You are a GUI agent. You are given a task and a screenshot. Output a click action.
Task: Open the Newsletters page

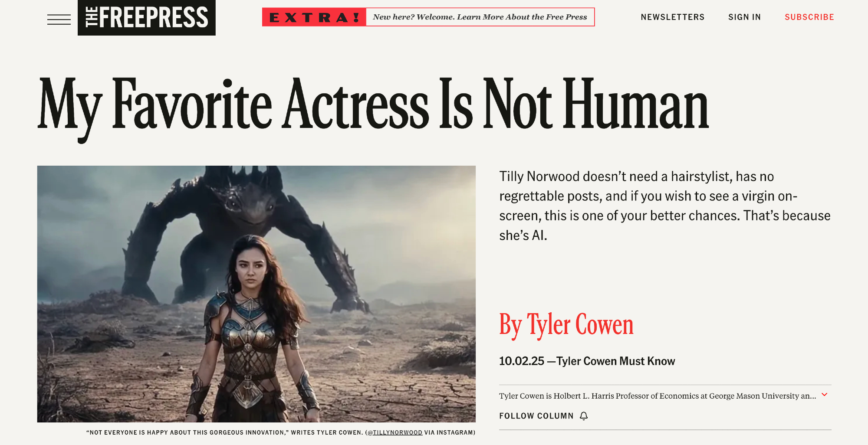[x=673, y=17]
